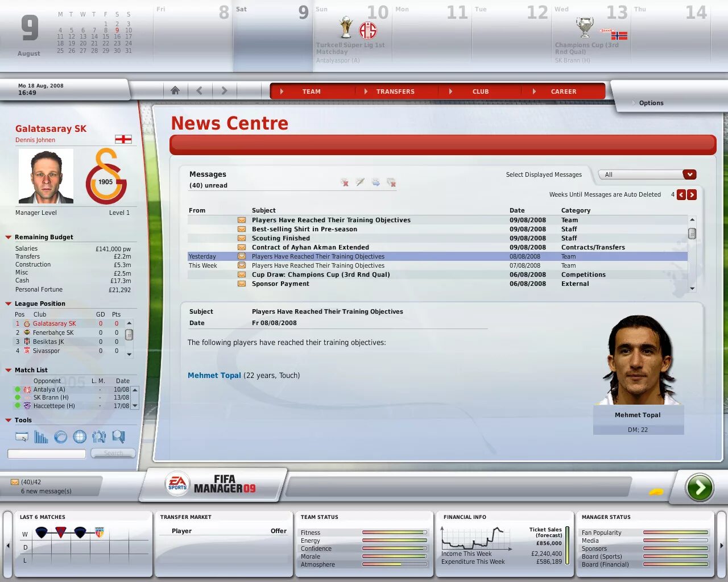Click league table scroll down arrow
Viewport: 728px width, 582px height.
click(x=129, y=354)
